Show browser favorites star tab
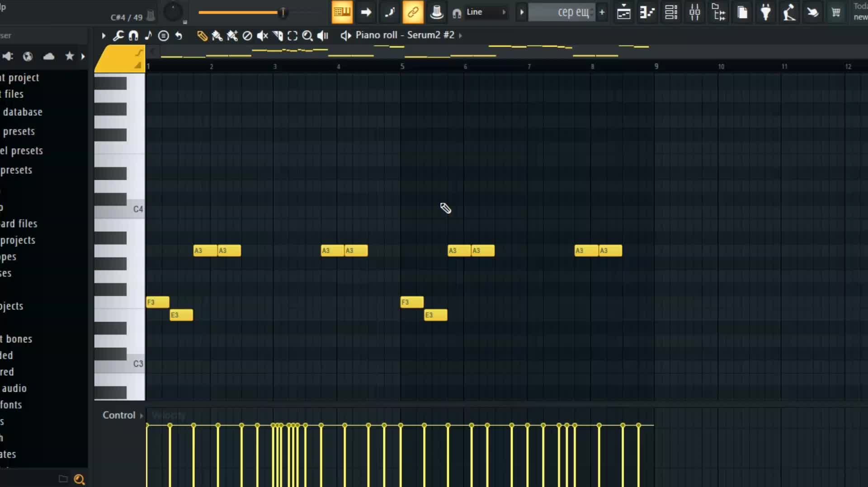Viewport: 868px width, 487px height. 69,56
